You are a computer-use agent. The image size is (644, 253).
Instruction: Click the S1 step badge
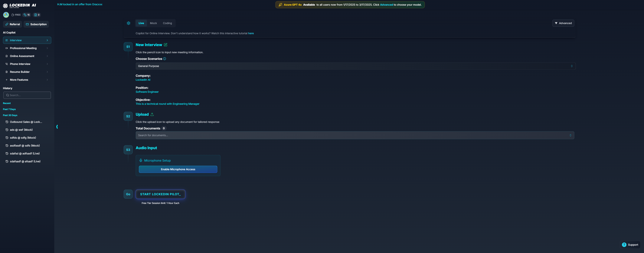click(128, 47)
